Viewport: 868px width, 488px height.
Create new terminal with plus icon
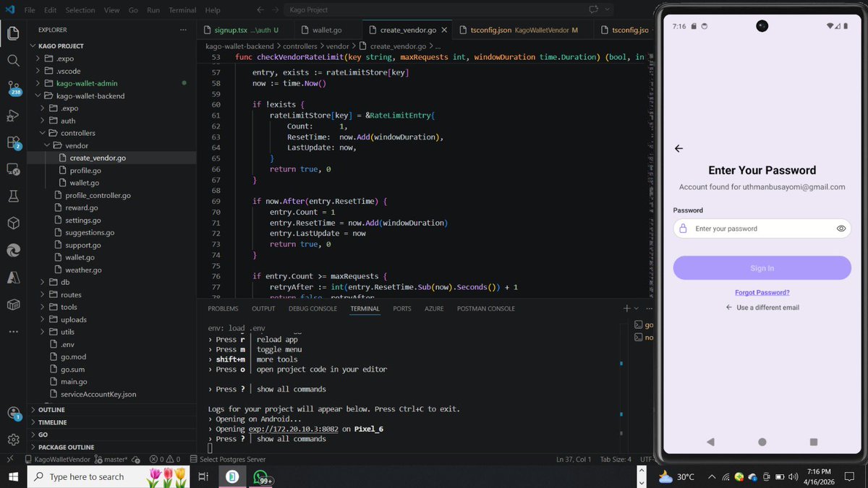tap(627, 309)
